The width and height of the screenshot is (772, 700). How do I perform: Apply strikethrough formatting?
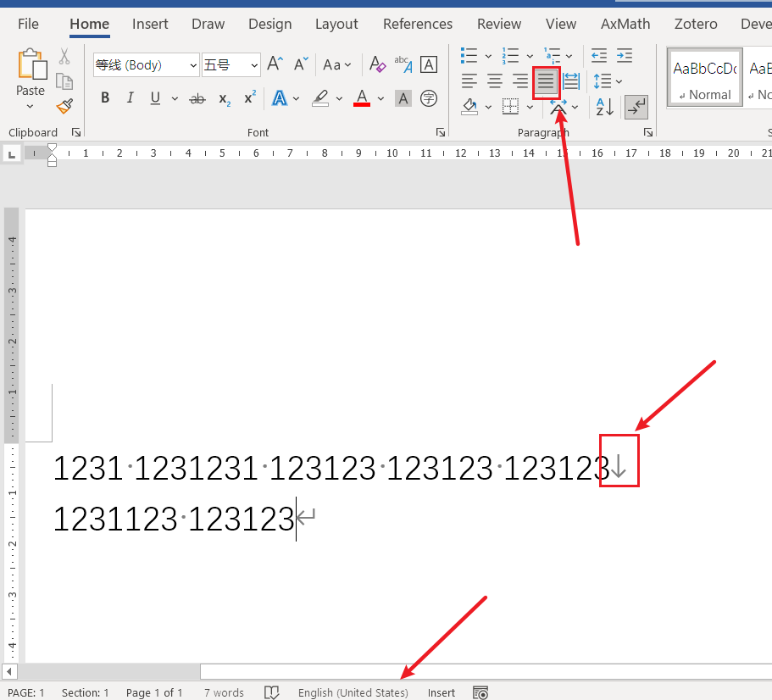click(x=197, y=98)
